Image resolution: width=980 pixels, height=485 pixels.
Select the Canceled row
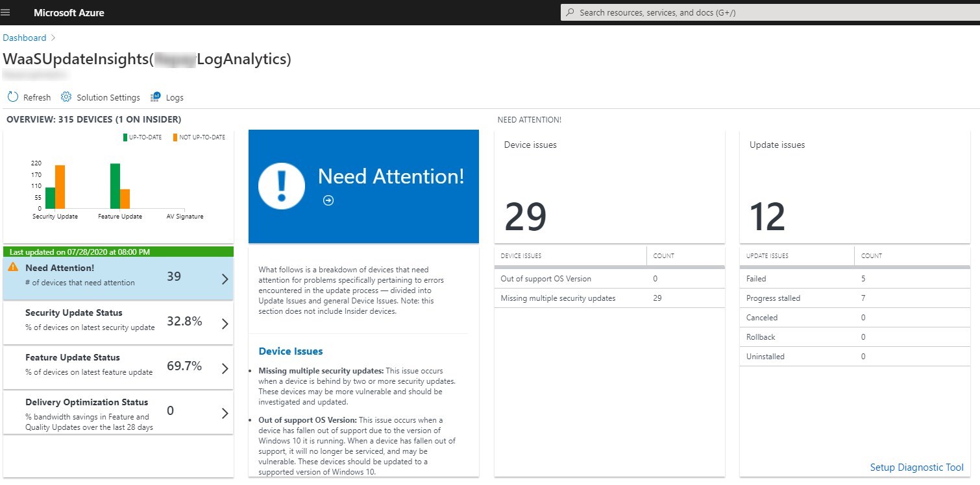[855, 318]
